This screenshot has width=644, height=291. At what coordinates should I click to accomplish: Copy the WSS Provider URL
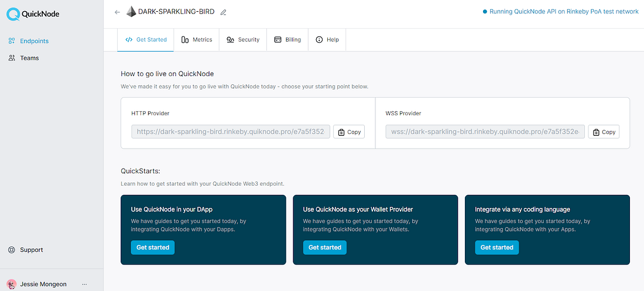(604, 132)
